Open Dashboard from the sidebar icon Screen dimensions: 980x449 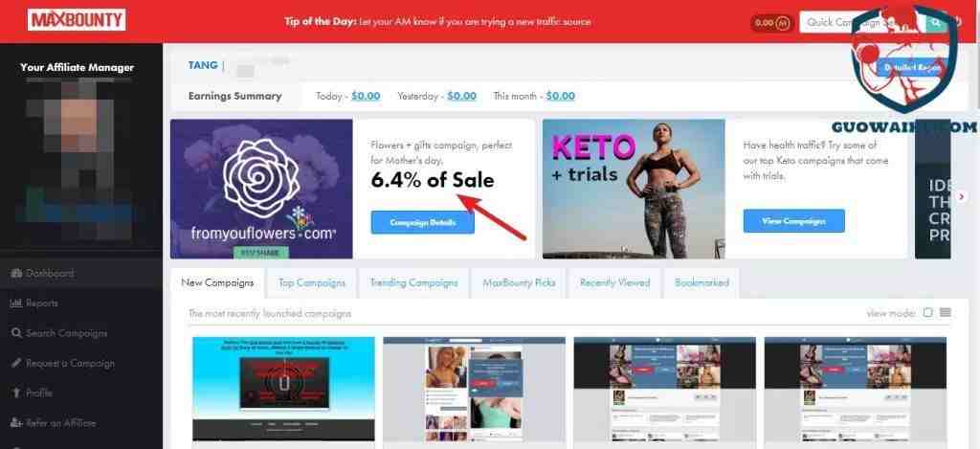(x=16, y=273)
